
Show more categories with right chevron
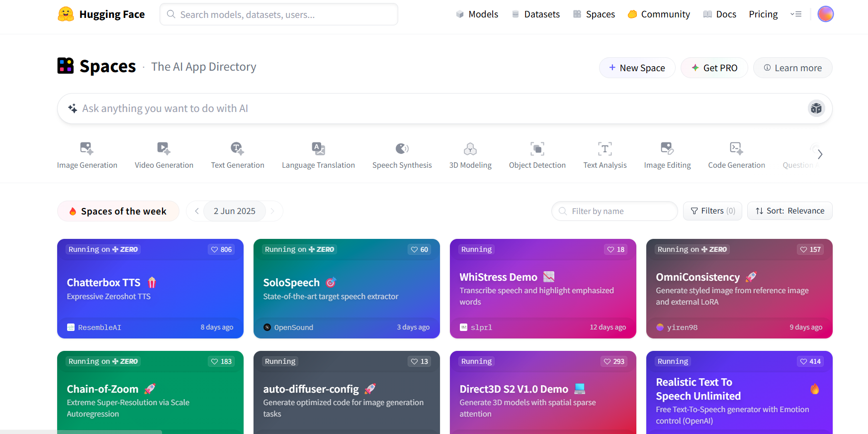[x=820, y=154]
